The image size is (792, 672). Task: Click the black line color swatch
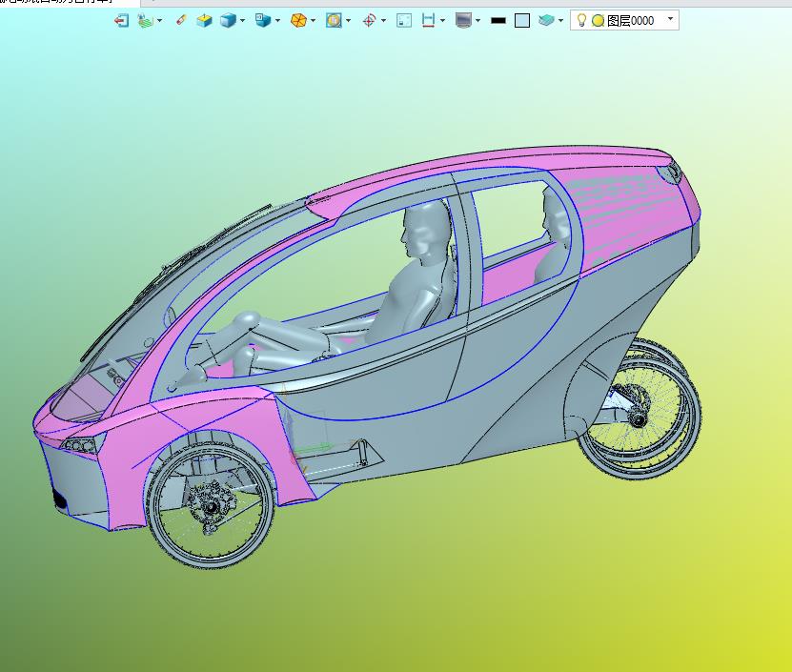pyautogui.click(x=498, y=20)
